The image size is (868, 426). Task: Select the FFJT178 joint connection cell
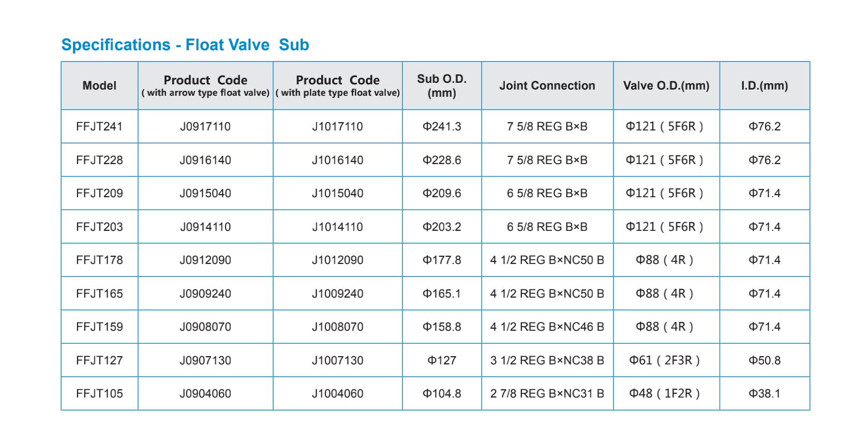point(547,260)
